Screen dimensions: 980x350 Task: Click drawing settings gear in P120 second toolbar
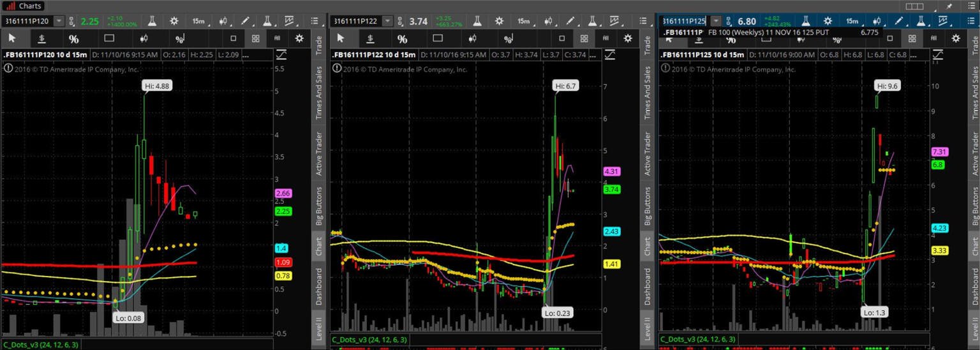click(x=299, y=38)
